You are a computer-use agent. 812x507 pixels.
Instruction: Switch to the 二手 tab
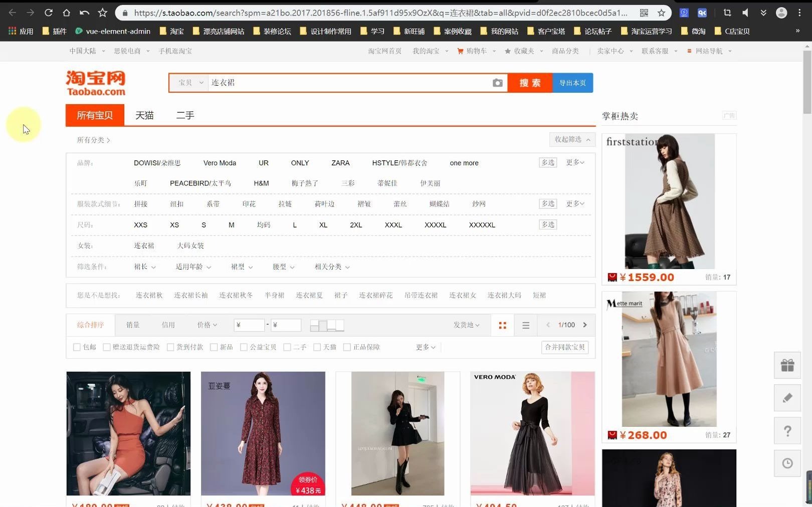click(185, 115)
